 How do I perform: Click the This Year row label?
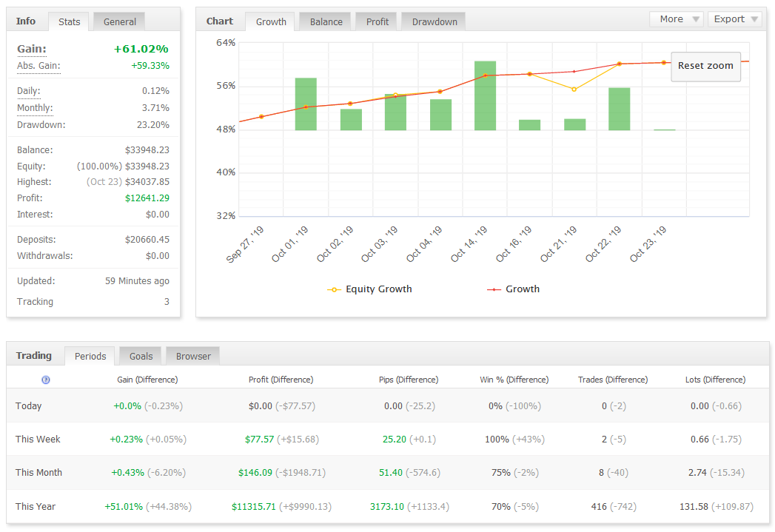pos(35,506)
